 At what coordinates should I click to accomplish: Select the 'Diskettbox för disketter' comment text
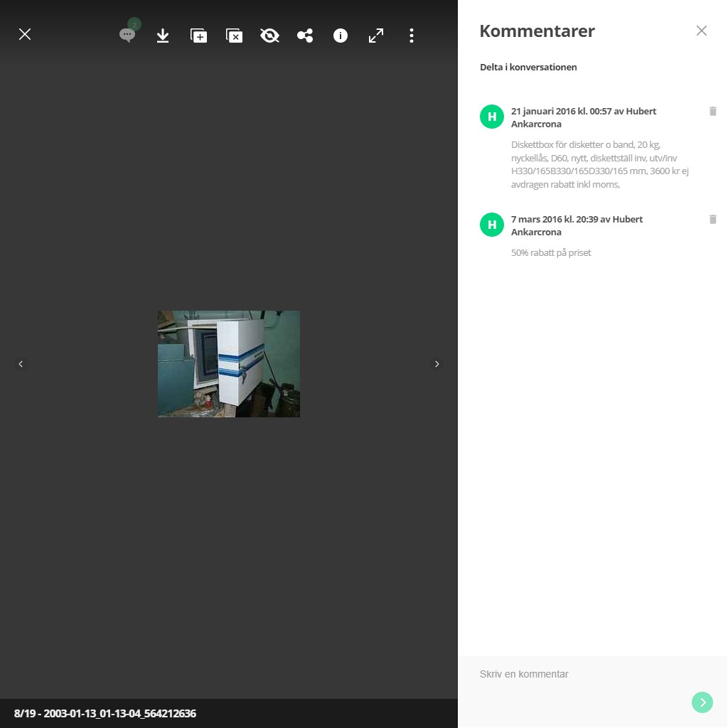600,164
